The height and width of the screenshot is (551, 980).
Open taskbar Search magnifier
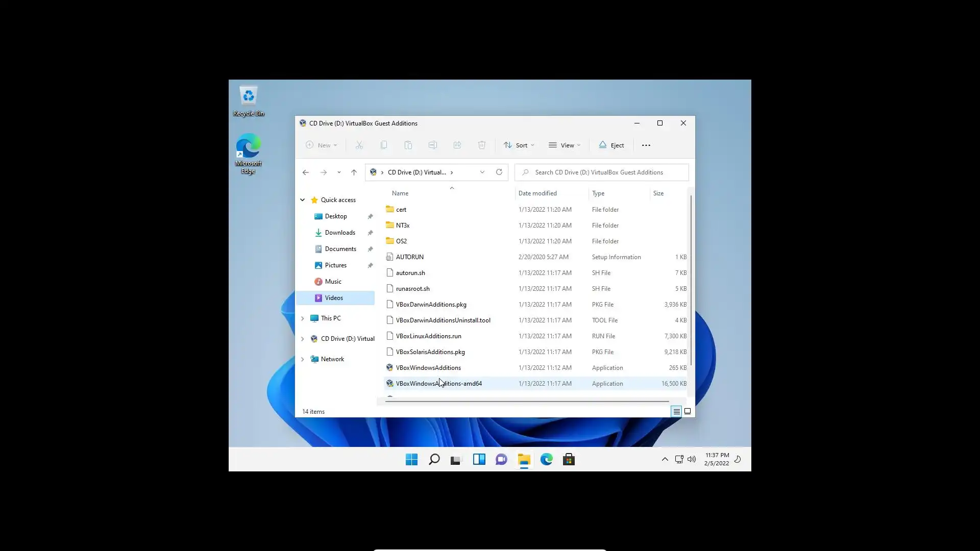[x=434, y=460]
